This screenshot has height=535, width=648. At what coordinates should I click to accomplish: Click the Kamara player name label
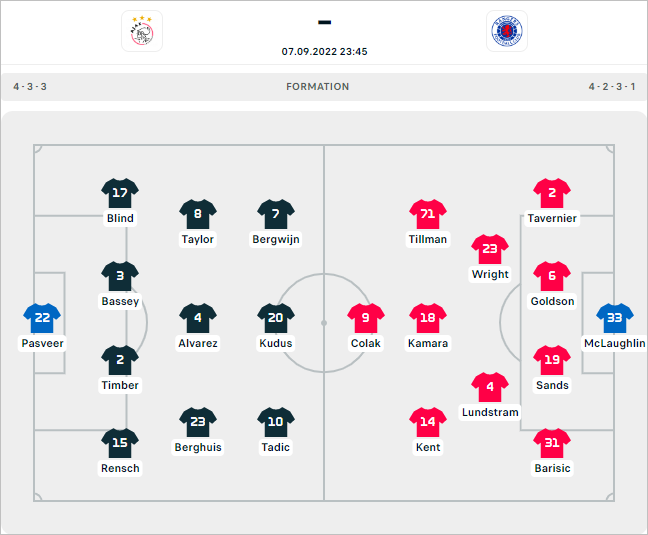coord(428,343)
